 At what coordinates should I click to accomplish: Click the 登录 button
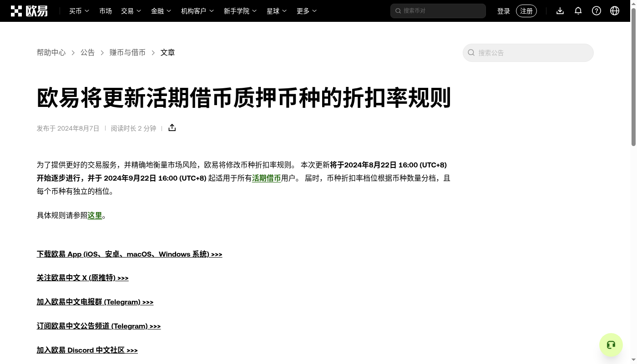click(504, 11)
